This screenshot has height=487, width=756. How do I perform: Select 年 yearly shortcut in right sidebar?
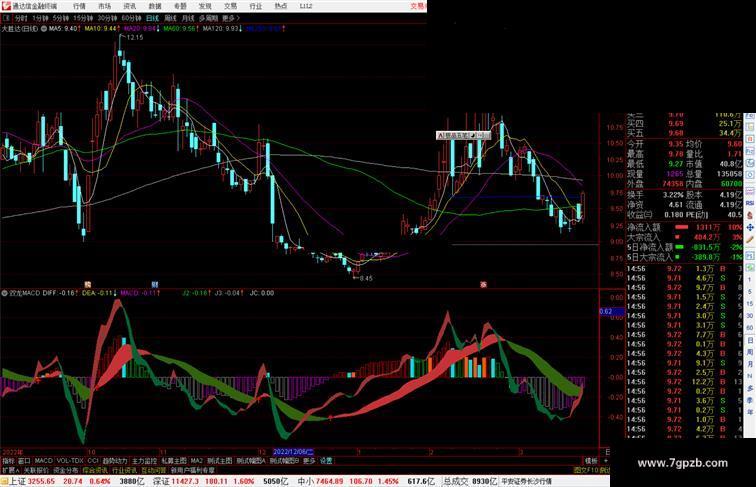750,412
